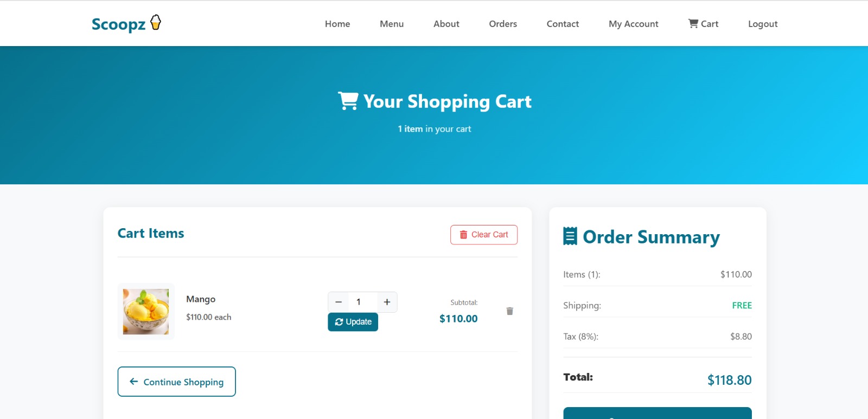Image resolution: width=868 pixels, height=419 pixels.
Task: Increase Mango quantity with plus button
Action: click(387, 302)
